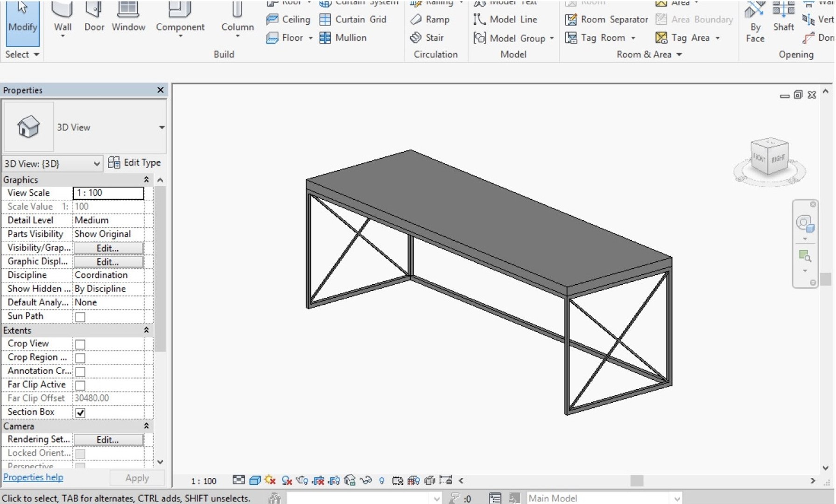Toggle Sun Path Off icon in view bar
The width and height of the screenshot is (836, 504).
270,480
